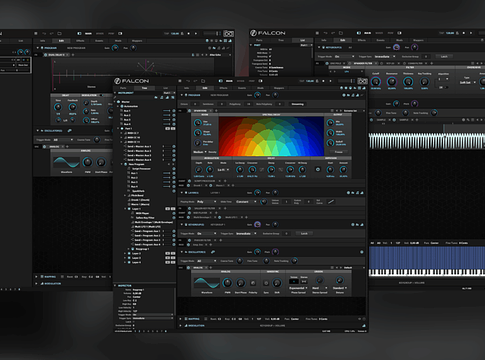Open Glide Time Constant dropdown
The width and height of the screenshot is (485, 360).
[246, 202]
